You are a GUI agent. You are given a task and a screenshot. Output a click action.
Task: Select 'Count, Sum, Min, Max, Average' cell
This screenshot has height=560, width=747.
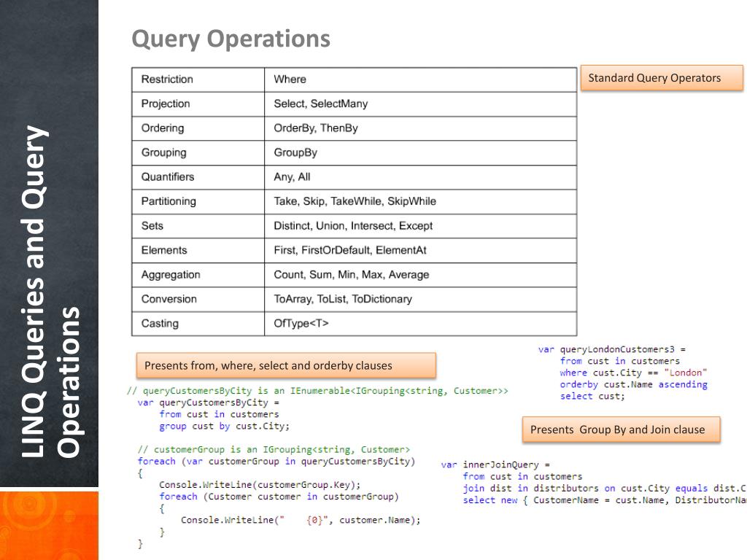(421, 275)
